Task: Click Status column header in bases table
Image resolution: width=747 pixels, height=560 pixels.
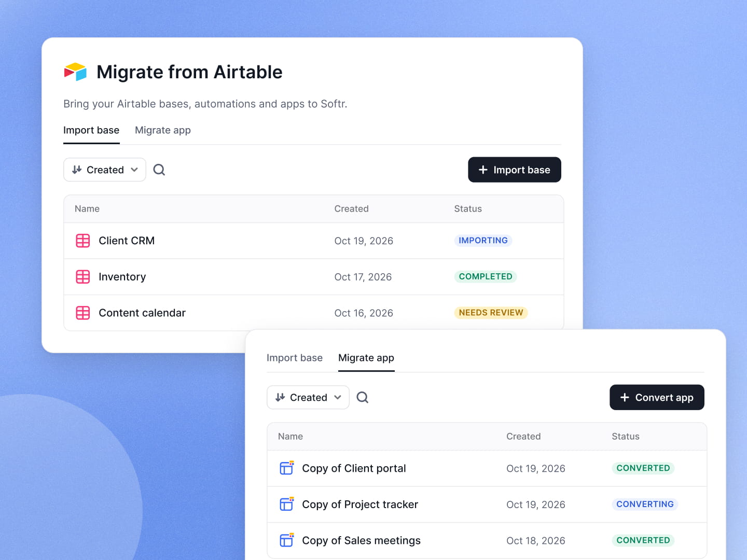Action: coord(468,209)
